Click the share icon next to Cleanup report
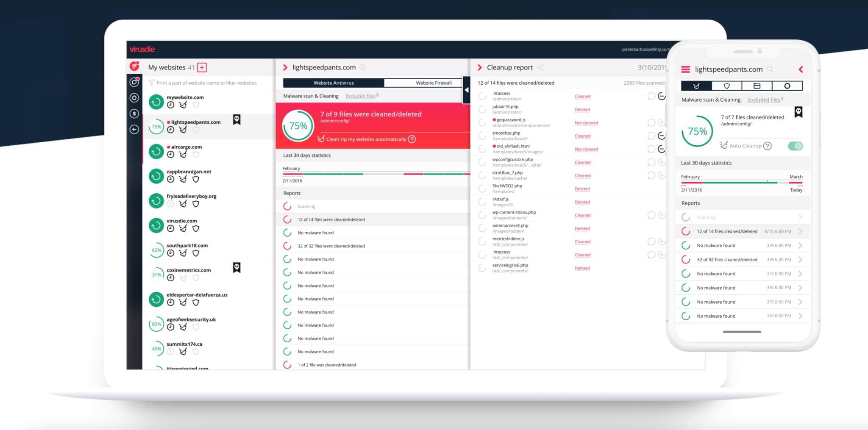The height and width of the screenshot is (430, 868). coord(541,67)
